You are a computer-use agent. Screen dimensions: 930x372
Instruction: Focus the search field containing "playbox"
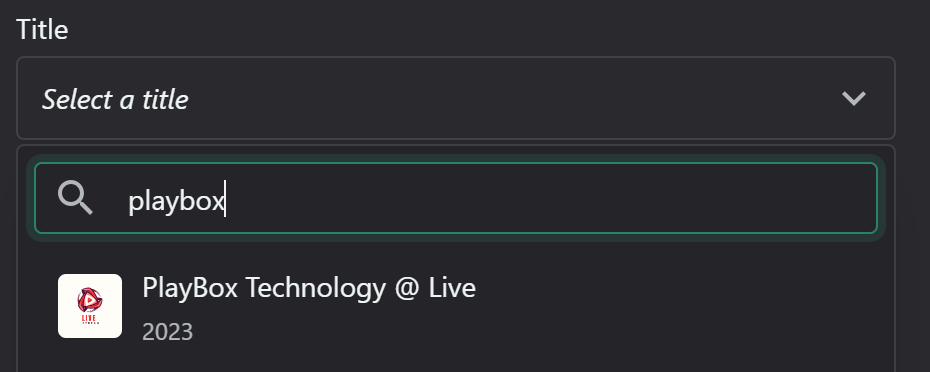click(x=456, y=198)
